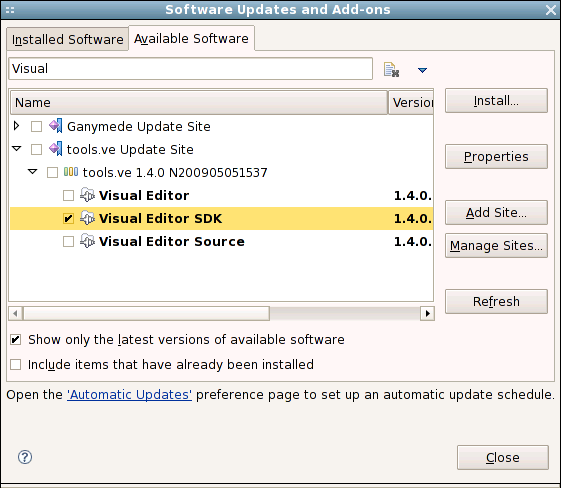
Task: Check the tools.ve Update Site checkbox
Action: tap(36, 149)
